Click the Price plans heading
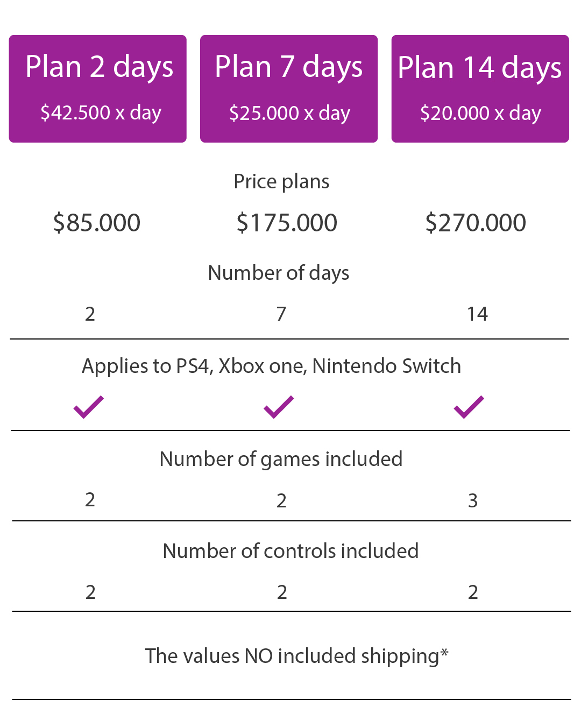Screen dimensions: 581x728 (281, 182)
